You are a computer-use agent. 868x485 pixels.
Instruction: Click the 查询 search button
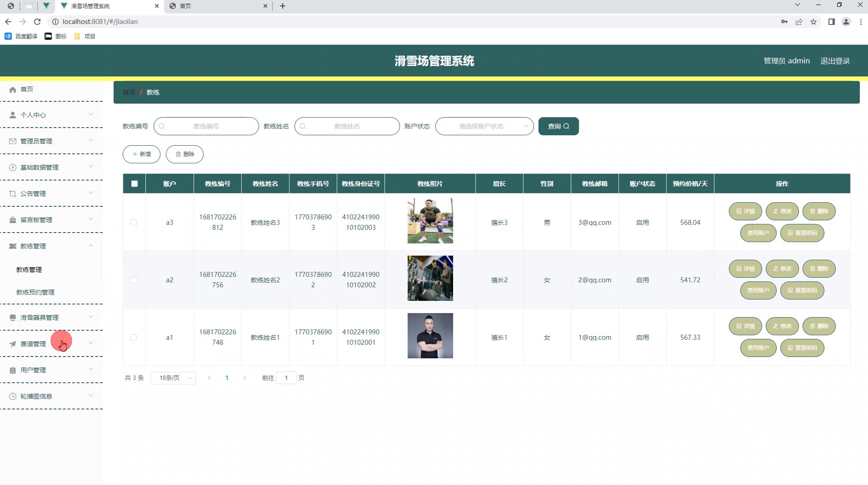coord(558,126)
